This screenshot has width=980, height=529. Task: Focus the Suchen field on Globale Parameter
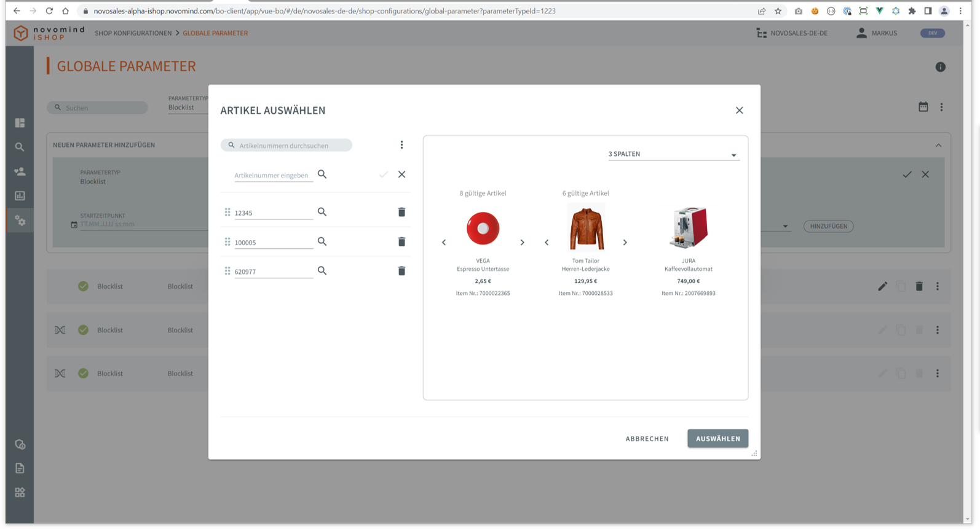97,108
